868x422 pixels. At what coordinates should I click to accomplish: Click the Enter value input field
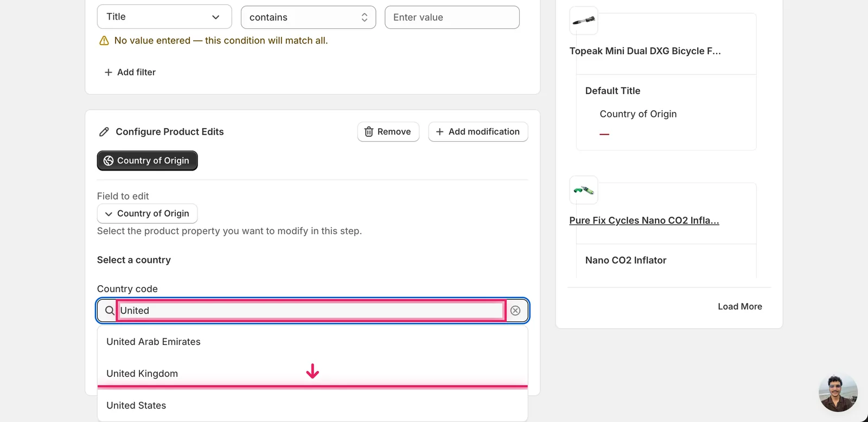point(452,17)
